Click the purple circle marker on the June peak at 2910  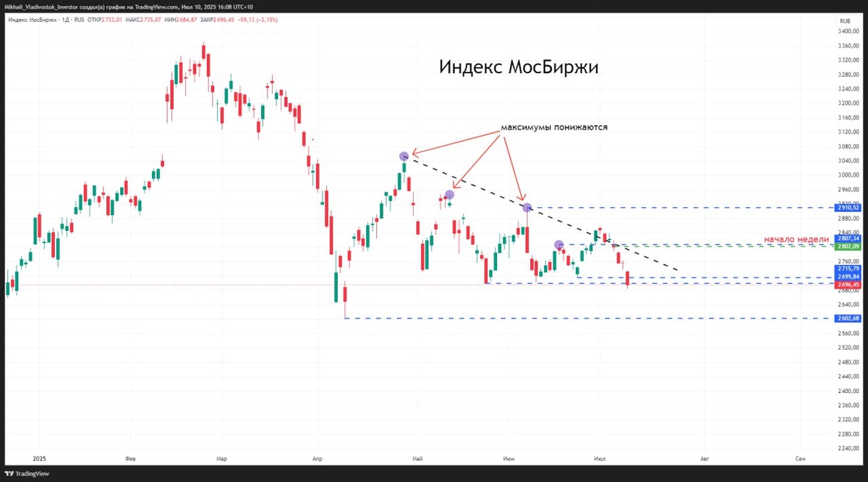(x=528, y=208)
